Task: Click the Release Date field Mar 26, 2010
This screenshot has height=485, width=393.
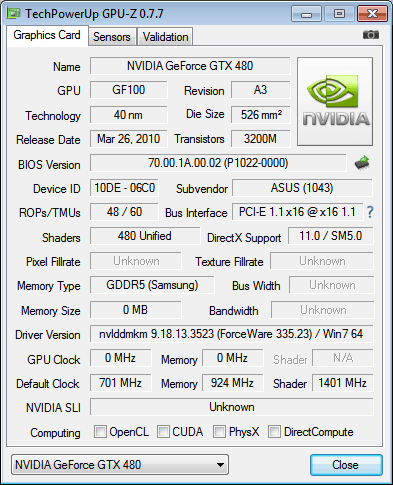Action: tap(129, 139)
